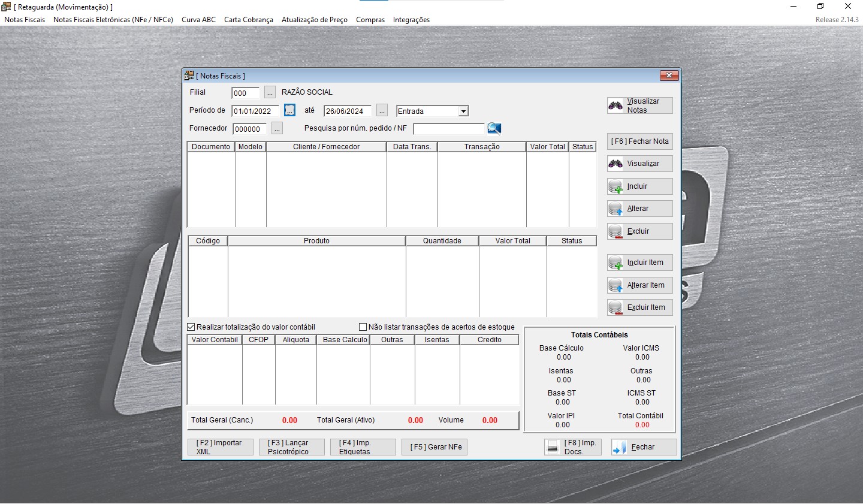Click the Pesquisa por núm. pedido/NF field
863x504 pixels.
pos(448,129)
